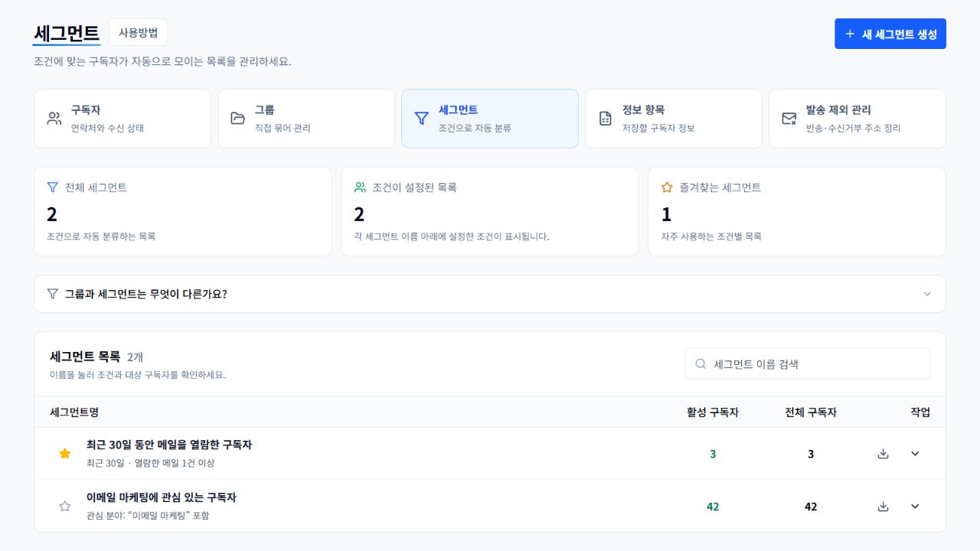The image size is (980, 551).
Task: Go to the 구독자 tab
Action: point(122,119)
